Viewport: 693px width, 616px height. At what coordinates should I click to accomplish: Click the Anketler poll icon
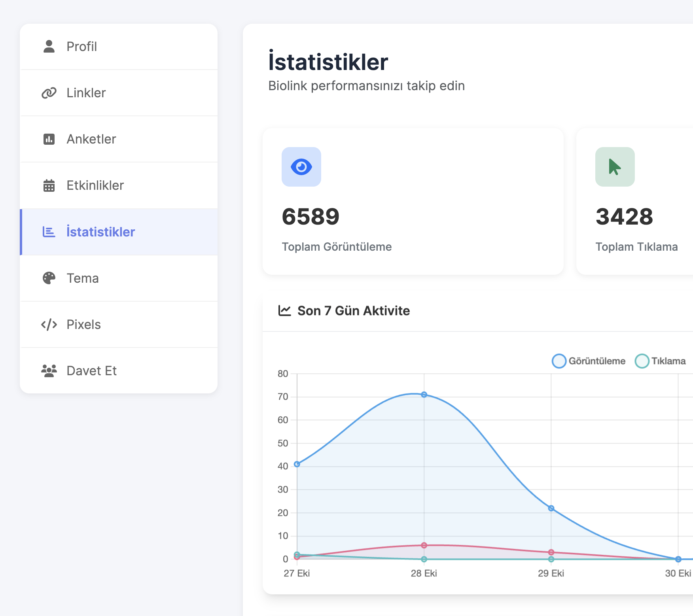point(49,139)
